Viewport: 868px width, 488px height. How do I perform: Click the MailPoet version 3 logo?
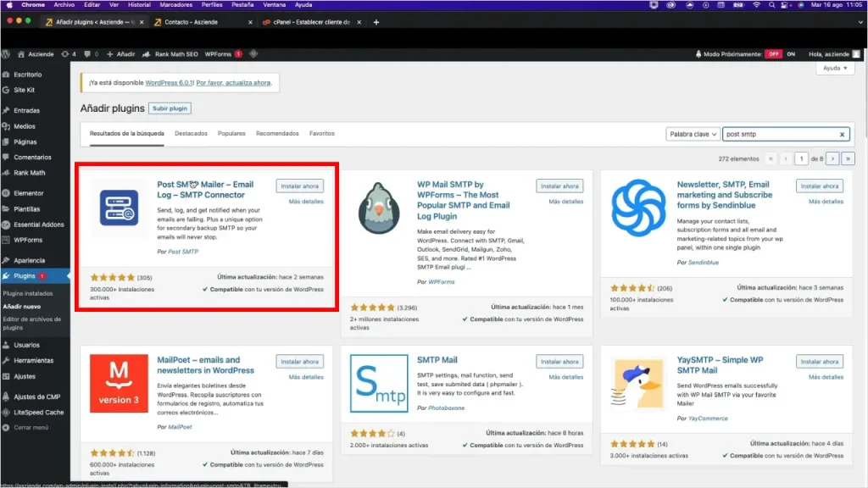pyautogui.click(x=119, y=384)
